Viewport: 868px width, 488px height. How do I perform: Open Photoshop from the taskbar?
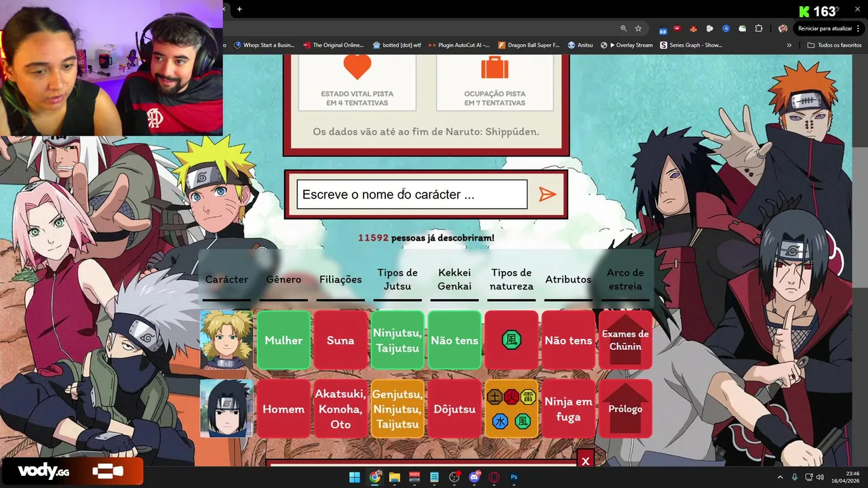point(515,477)
